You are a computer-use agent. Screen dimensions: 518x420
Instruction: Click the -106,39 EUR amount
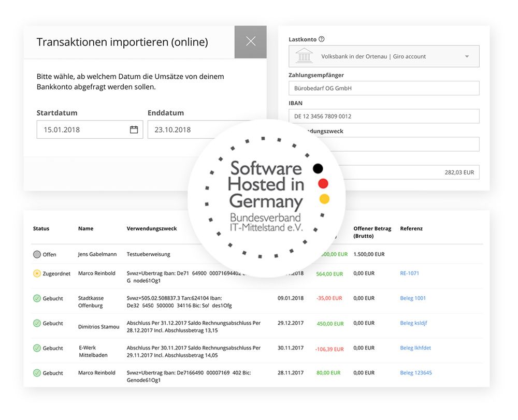(x=329, y=349)
